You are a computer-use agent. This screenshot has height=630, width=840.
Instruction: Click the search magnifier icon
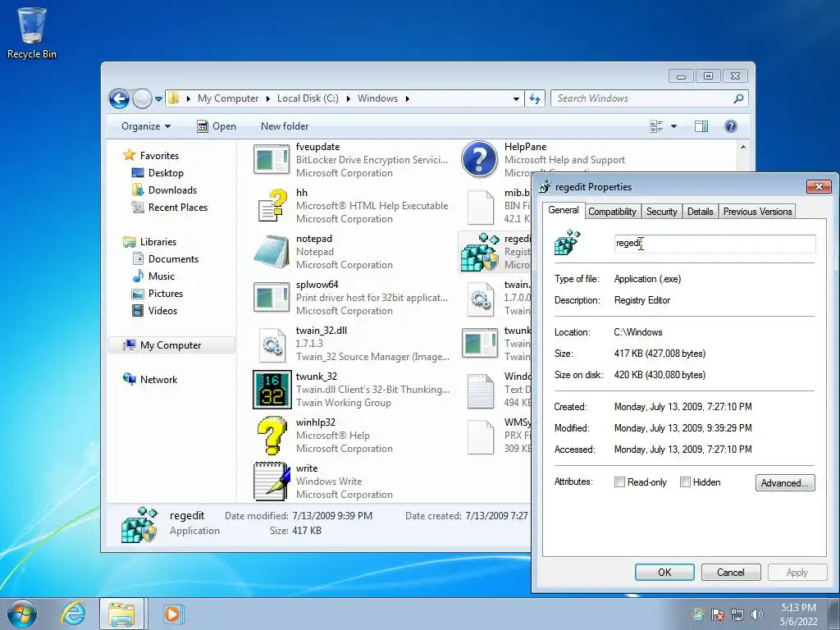(738, 98)
